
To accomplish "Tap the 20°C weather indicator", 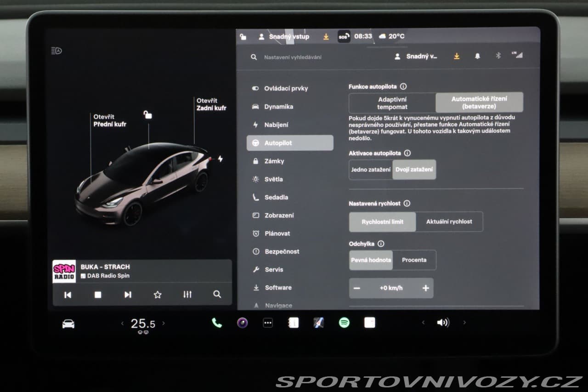I will [x=392, y=36].
